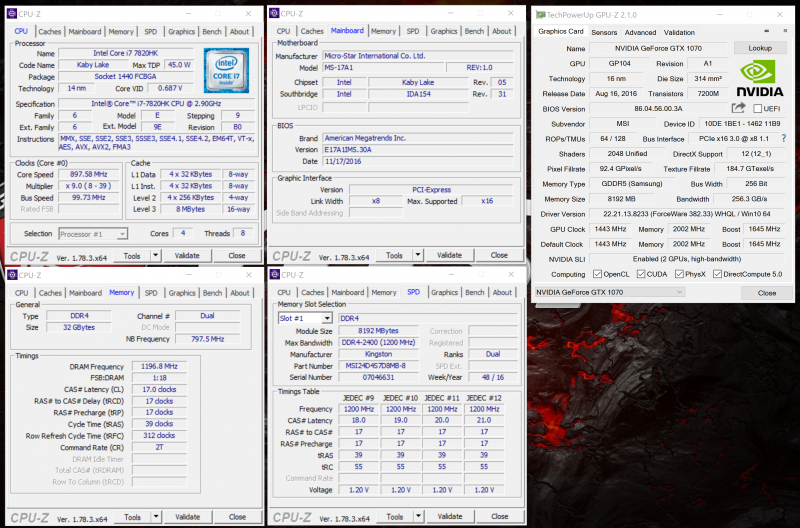Toggle the OpenCL checkbox
Image resolution: width=800 pixels, height=528 pixels.
tap(597, 274)
